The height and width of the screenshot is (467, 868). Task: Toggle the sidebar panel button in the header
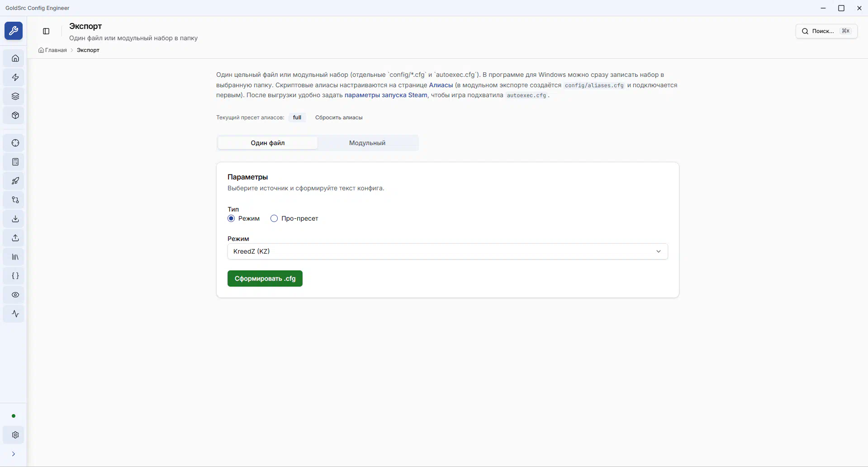coord(46,31)
